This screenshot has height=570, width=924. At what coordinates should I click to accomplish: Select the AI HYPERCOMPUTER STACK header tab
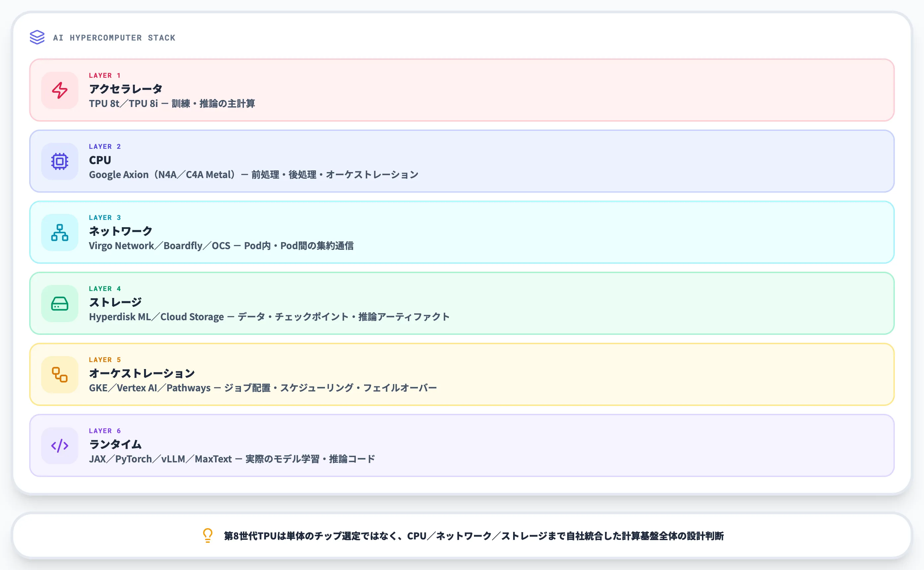coord(114,37)
